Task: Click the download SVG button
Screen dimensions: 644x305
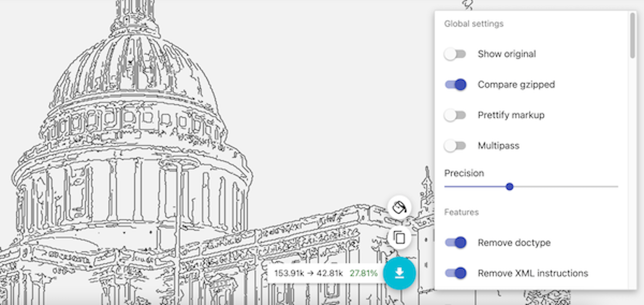Action: [x=399, y=273]
